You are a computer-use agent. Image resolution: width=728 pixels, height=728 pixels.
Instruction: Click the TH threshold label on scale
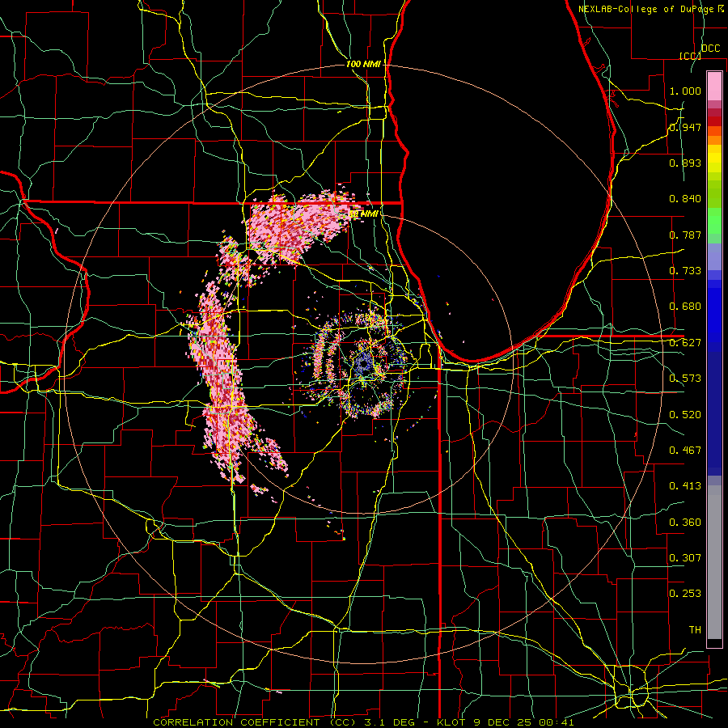[x=695, y=630]
